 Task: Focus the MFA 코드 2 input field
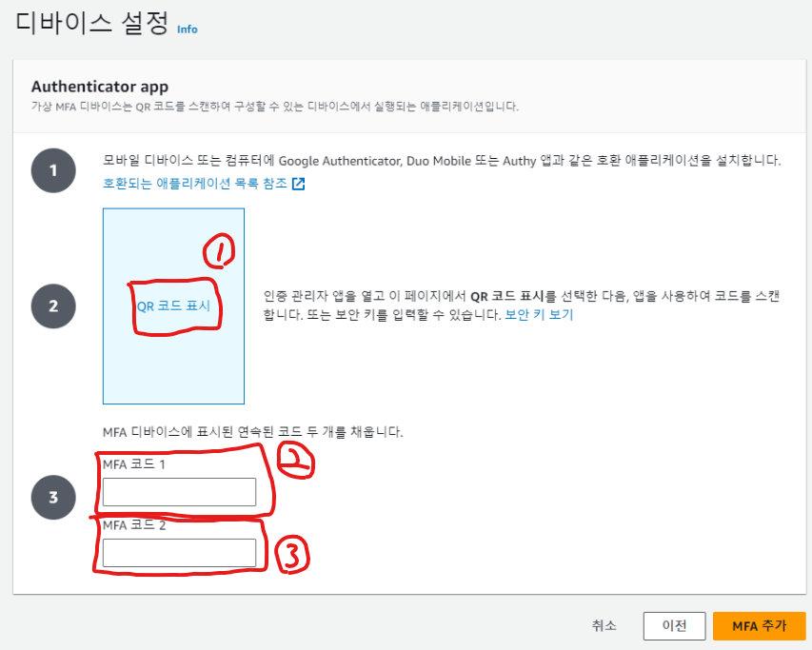(179, 553)
